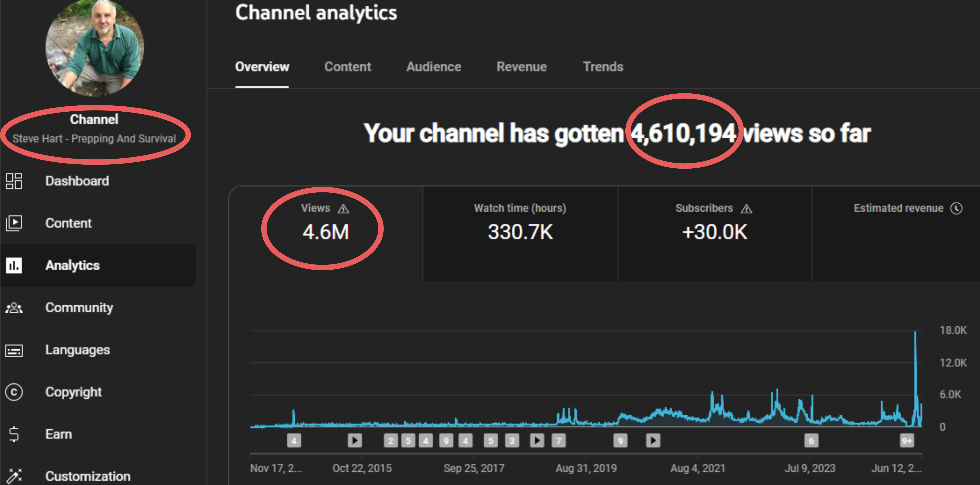Click the 'Sep 25, 2017' axis date

(x=474, y=468)
